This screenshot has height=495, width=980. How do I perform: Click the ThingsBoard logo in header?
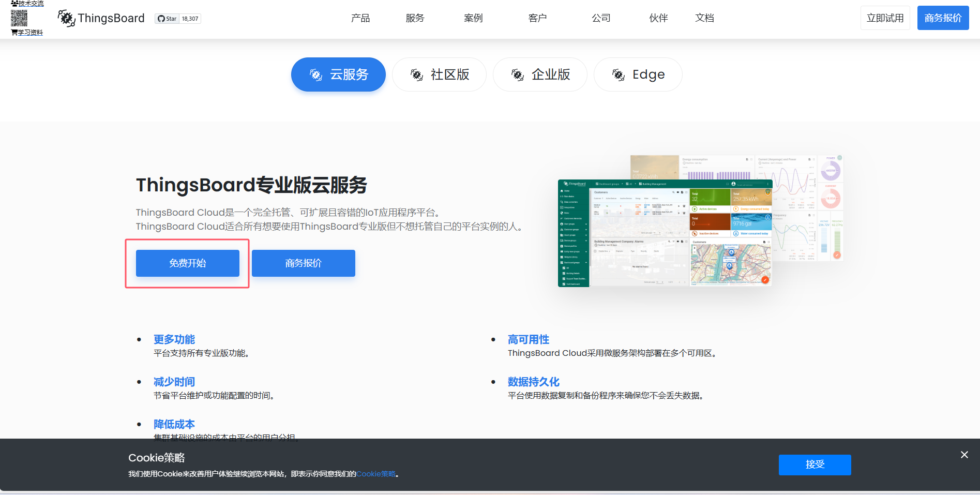pos(101,18)
